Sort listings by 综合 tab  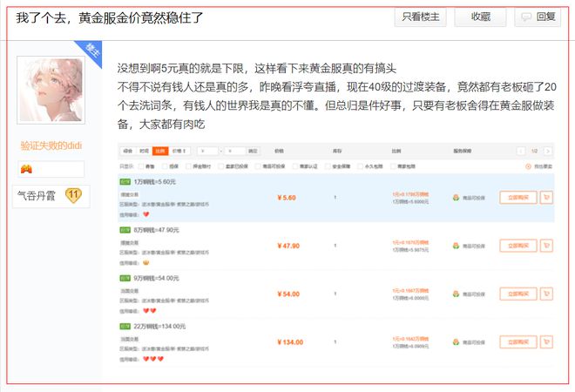point(128,151)
